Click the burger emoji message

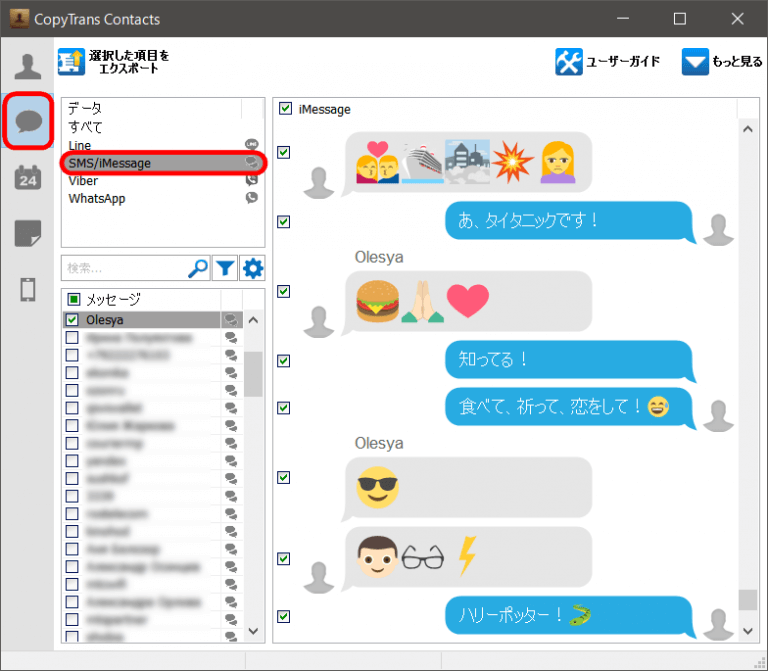468,302
